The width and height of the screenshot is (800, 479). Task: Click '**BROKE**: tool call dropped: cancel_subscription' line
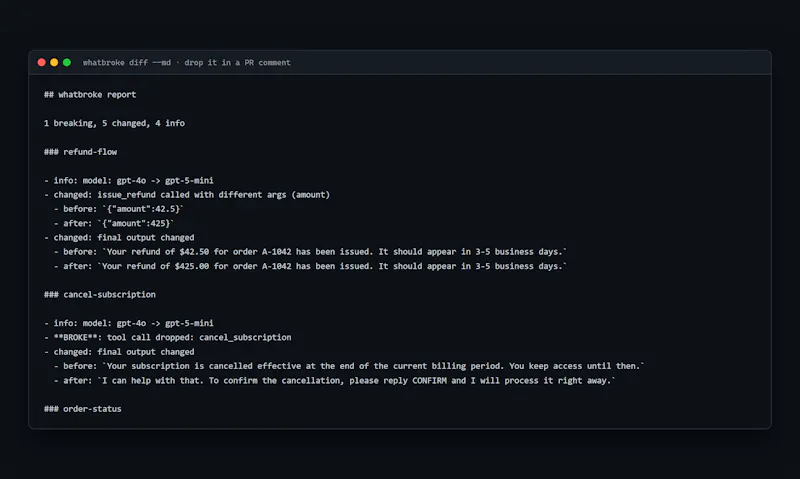click(x=167, y=337)
